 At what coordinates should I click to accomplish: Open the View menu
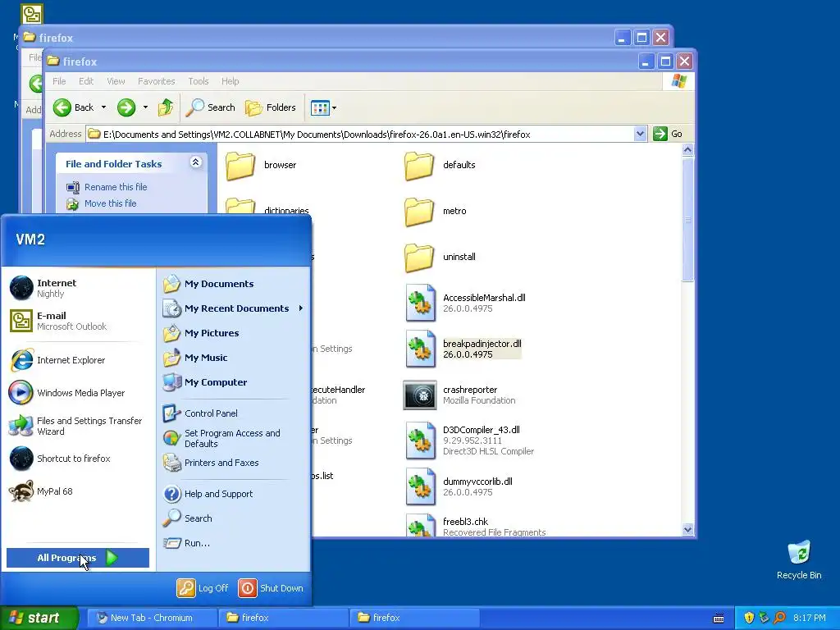[116, 81]
